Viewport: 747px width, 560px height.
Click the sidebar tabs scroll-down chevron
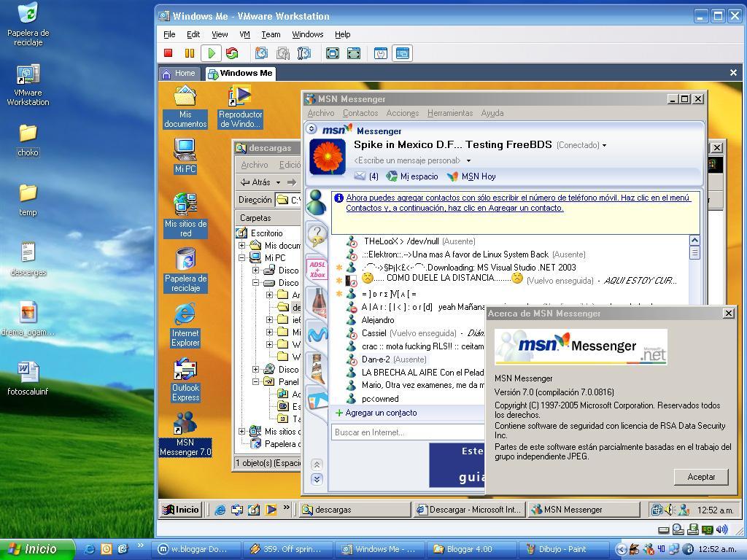pyautogui.click(x=317, y=479)
